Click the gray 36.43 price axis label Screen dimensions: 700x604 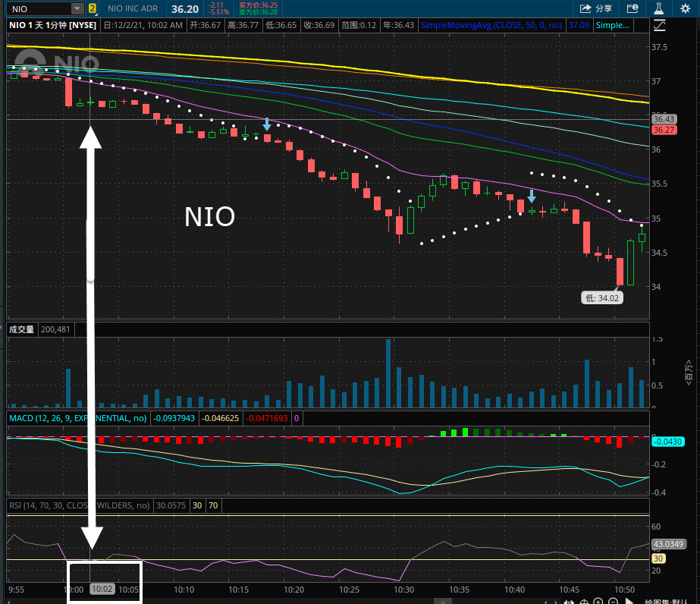(x=664, y=119)
